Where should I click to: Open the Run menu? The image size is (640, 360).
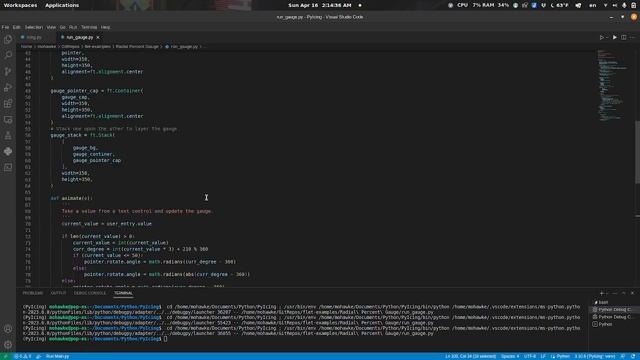(73, 27)
